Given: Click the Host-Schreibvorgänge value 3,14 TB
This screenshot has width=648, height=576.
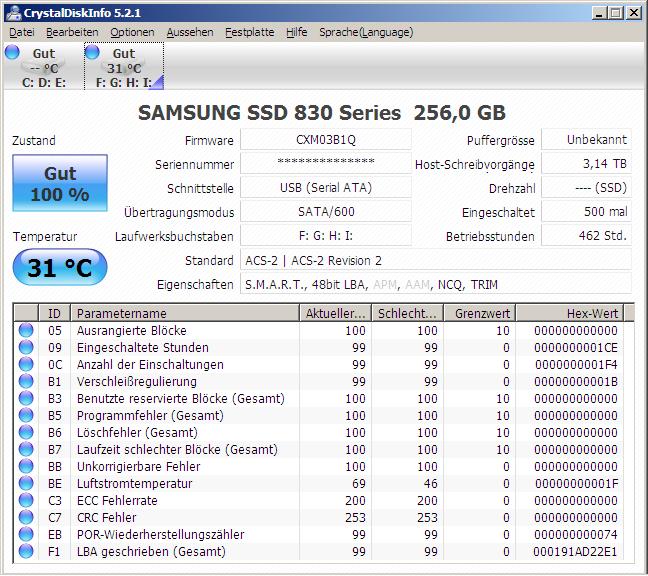Looking at the screenshot, I should point(586,164).
